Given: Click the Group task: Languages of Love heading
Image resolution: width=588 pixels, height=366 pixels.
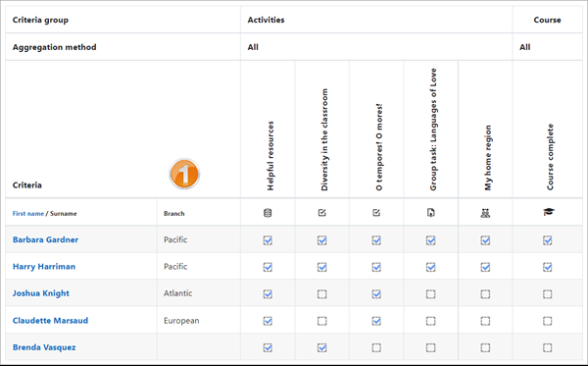Looking at the screenshot, I should (433, 130).
